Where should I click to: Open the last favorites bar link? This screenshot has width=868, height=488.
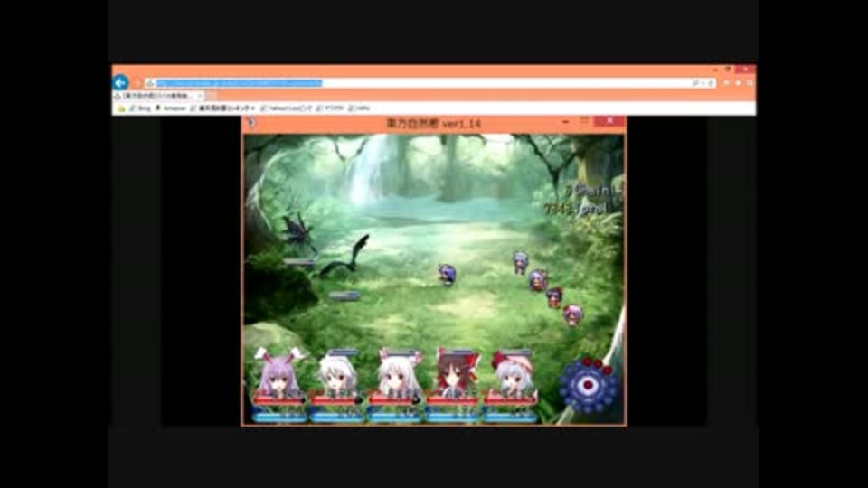tap(359, 108)
